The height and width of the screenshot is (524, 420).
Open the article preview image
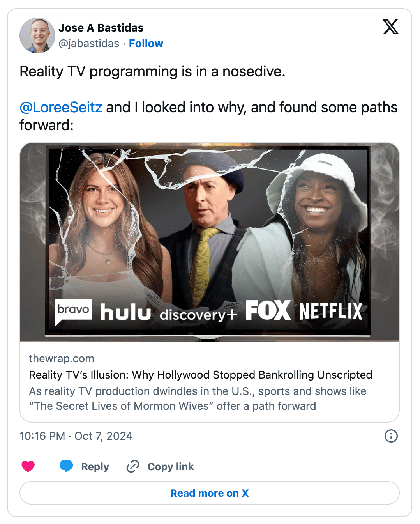(210, 242)
